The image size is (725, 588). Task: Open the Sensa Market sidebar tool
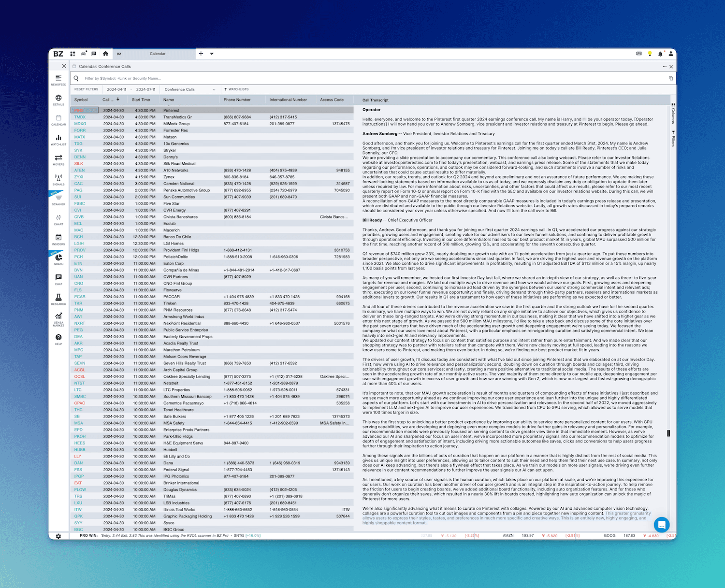58,320
